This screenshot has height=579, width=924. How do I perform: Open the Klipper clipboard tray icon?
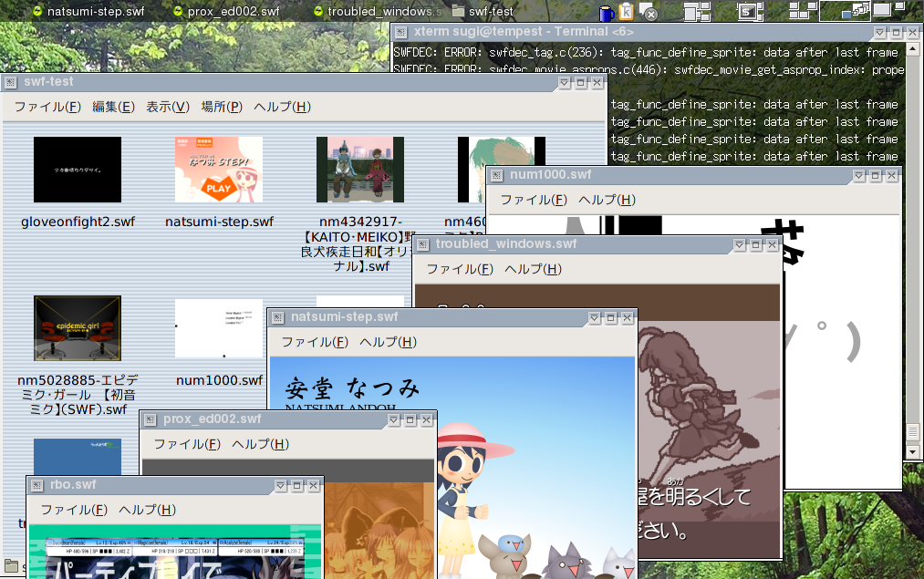click(626, 11)
